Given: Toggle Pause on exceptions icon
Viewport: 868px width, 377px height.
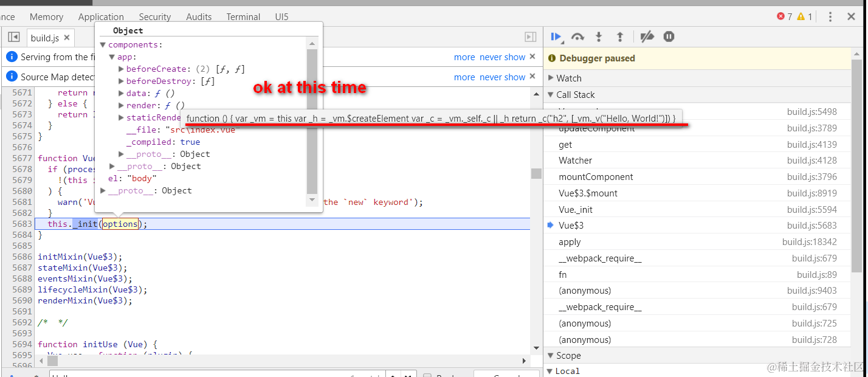Looking at the screenshot, I should tap(669, 36).
